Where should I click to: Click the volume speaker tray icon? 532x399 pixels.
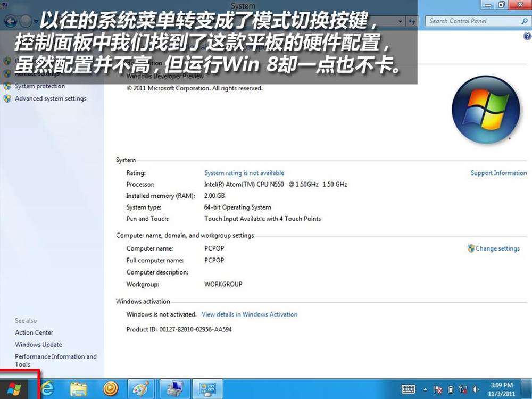tap(476, 389)
